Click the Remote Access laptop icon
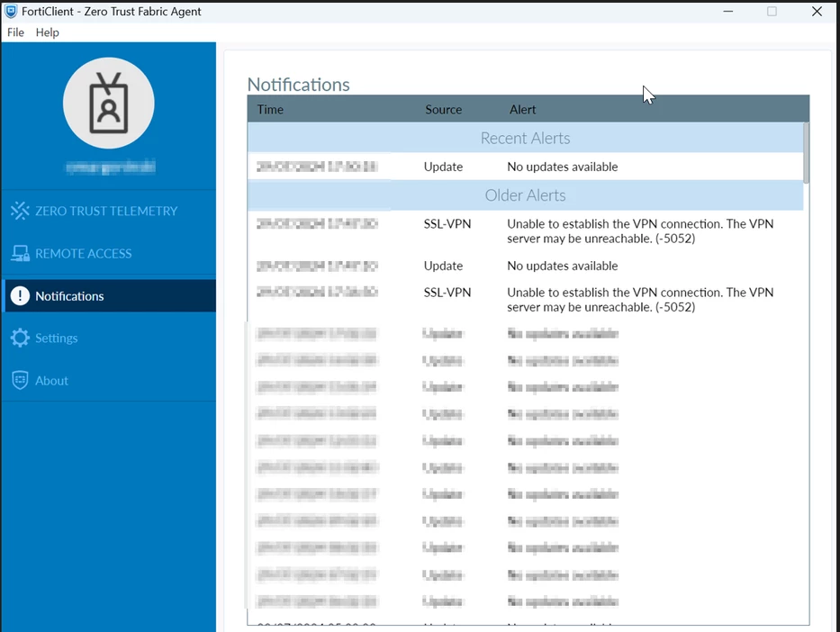The width and height of the screenshot is (840, 632). click(x=20, y=253)
